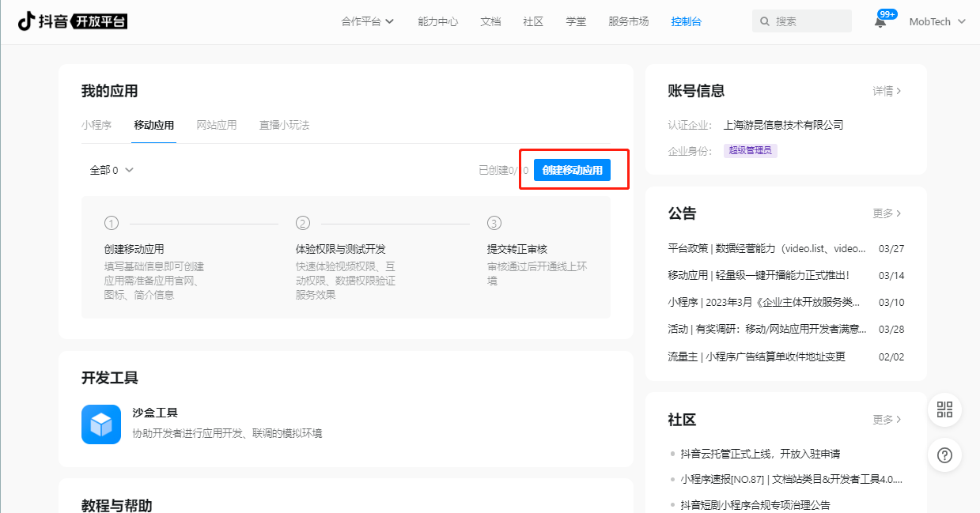980x513 pixels.
Task: Select the 移动应用 tab
Action: pyautogui.click(x=154, y=125)
